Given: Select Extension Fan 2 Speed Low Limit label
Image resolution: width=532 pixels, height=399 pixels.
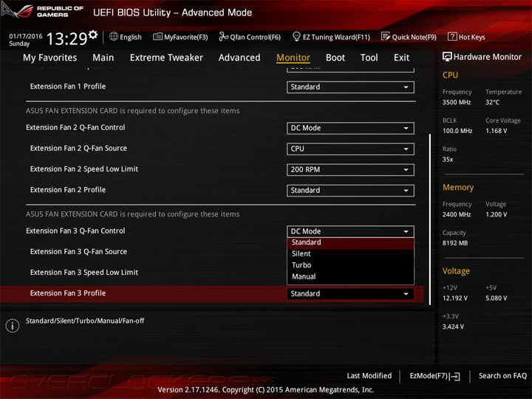Looking at the screenshot, I should [83, 169].
